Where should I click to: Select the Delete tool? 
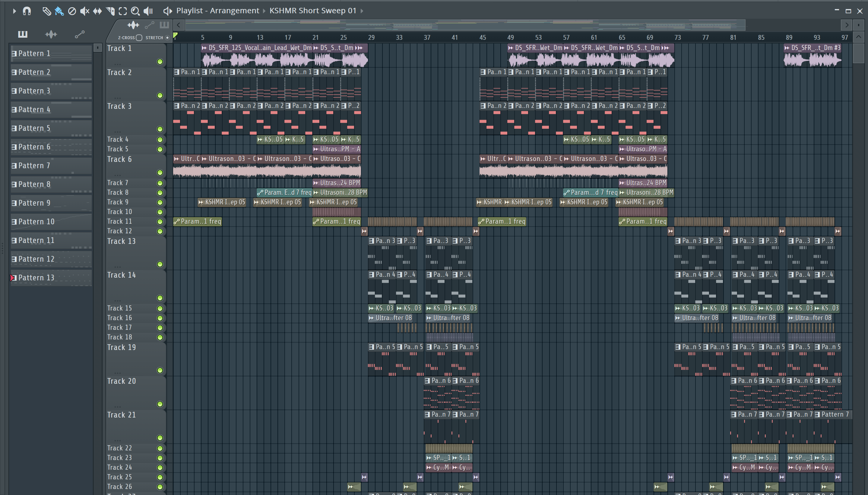coord(72,11)
